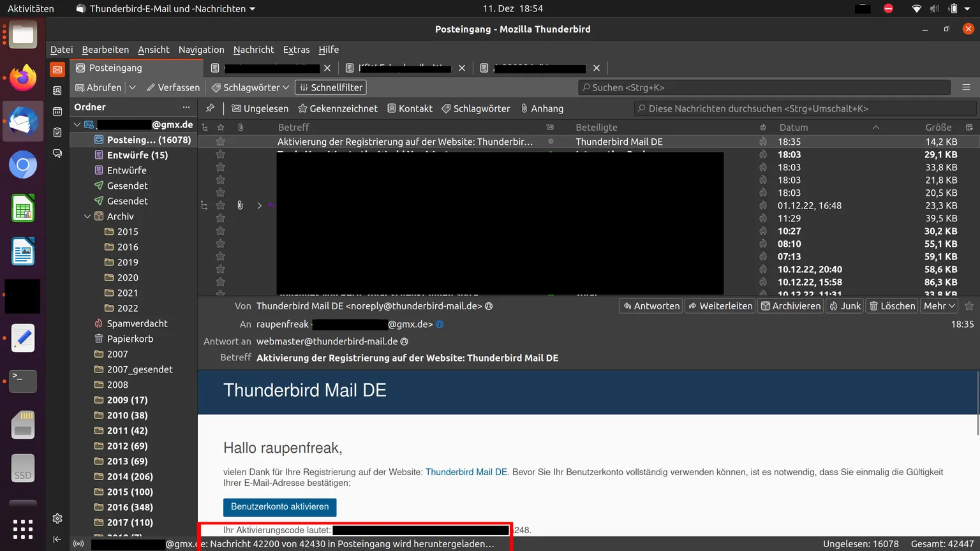980x551 pixels.
Task: Toggle the Ungelesen quick filter
Action: (260, 108)
